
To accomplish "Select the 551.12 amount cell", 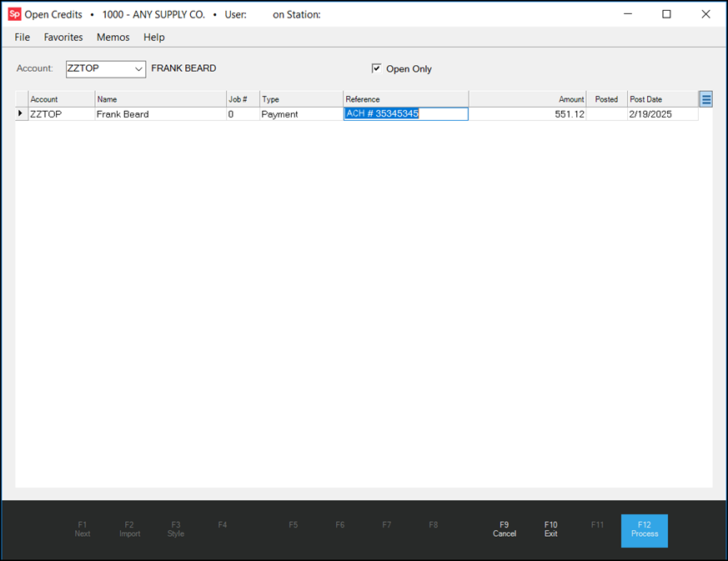I will coord(526,114).
